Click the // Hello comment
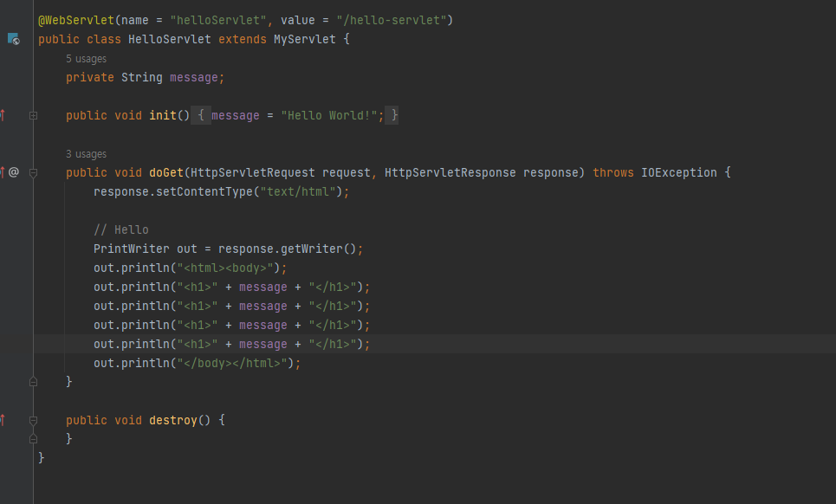 point(121,229)
